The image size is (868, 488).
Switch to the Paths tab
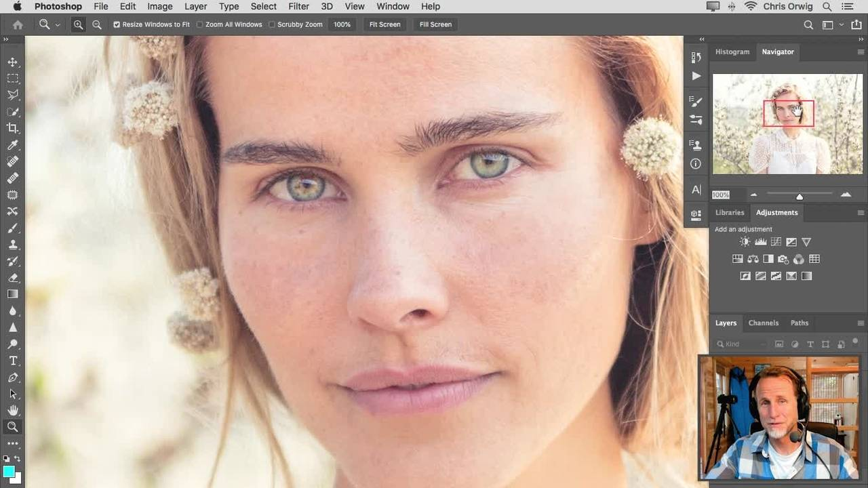tap(800, 323)
